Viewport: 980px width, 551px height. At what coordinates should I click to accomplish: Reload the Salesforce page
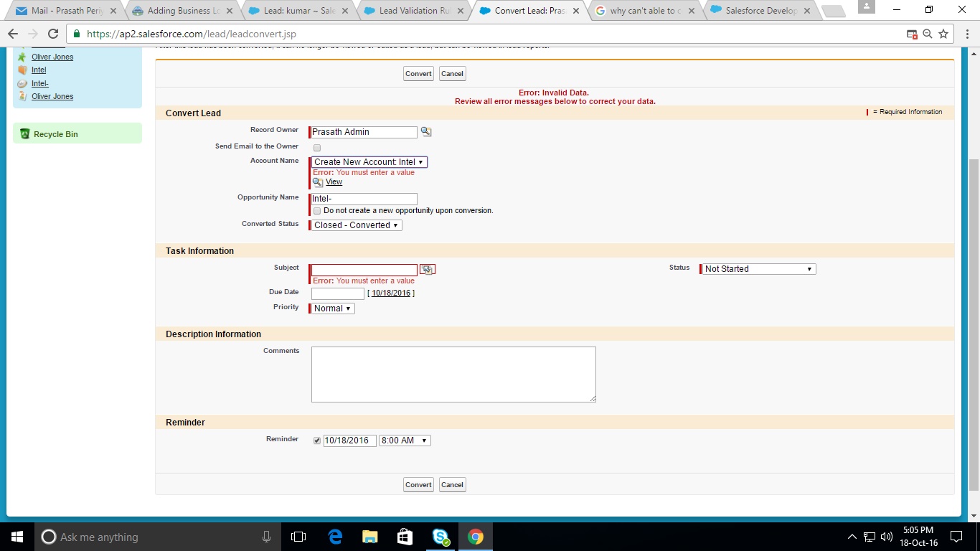(53, 34)
